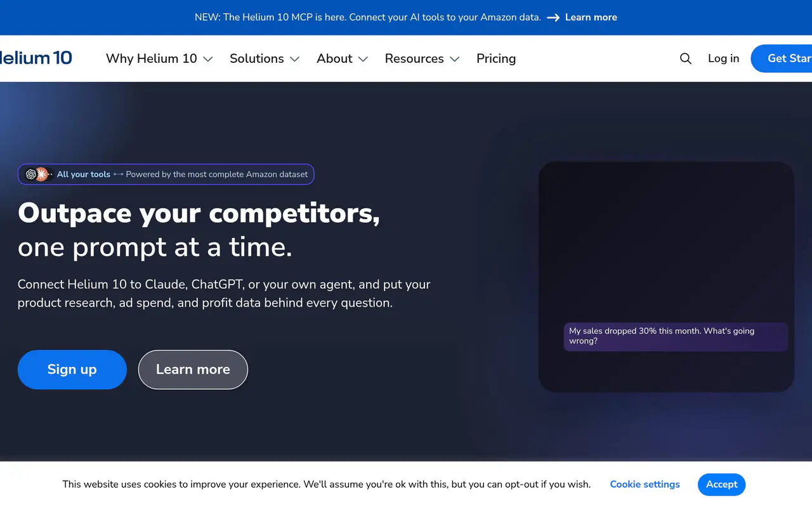812x508 pixels.
Task: Click the Connect Helium 10 to Claude paragraph
Action: (224, 294)
